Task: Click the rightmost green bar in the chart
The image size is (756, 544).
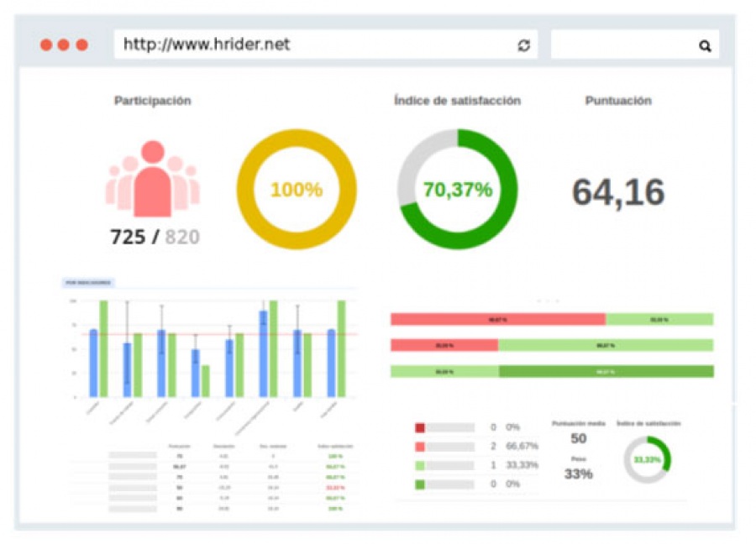Action: click(341, 349)
